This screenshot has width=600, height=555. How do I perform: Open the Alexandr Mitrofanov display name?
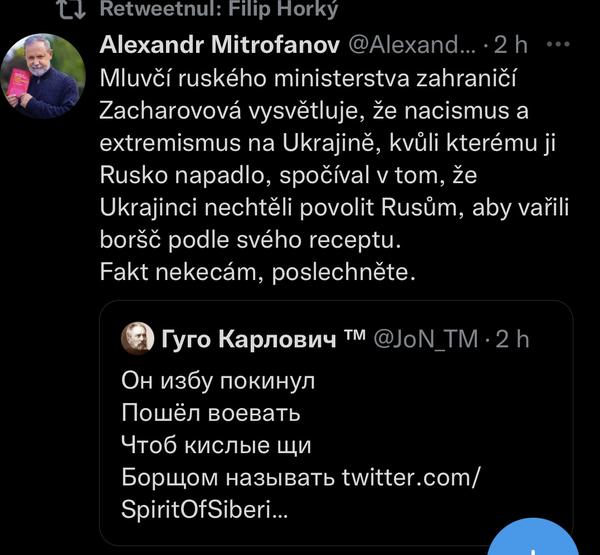point(219,45)
